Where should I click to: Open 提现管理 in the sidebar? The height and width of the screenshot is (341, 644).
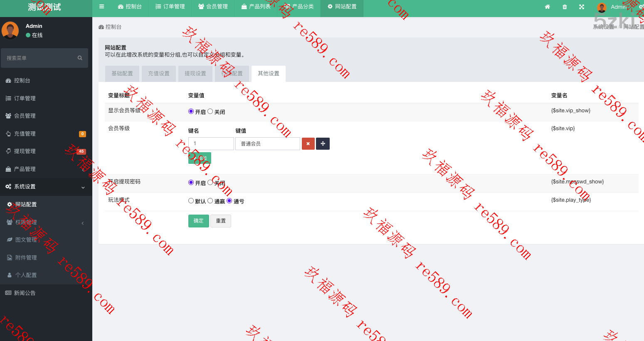tap(25, 151)
